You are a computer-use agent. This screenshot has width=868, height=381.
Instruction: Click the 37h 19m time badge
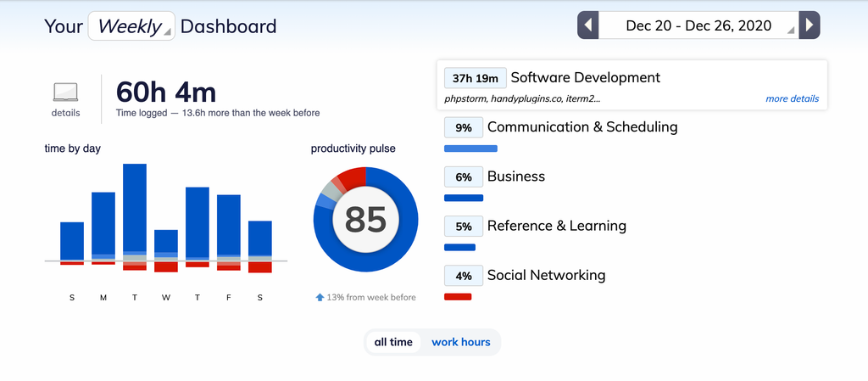pos(475,78)
